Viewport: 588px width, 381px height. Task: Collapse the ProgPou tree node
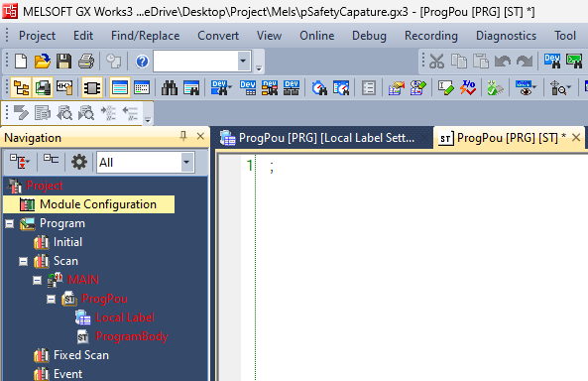[51, 299]
